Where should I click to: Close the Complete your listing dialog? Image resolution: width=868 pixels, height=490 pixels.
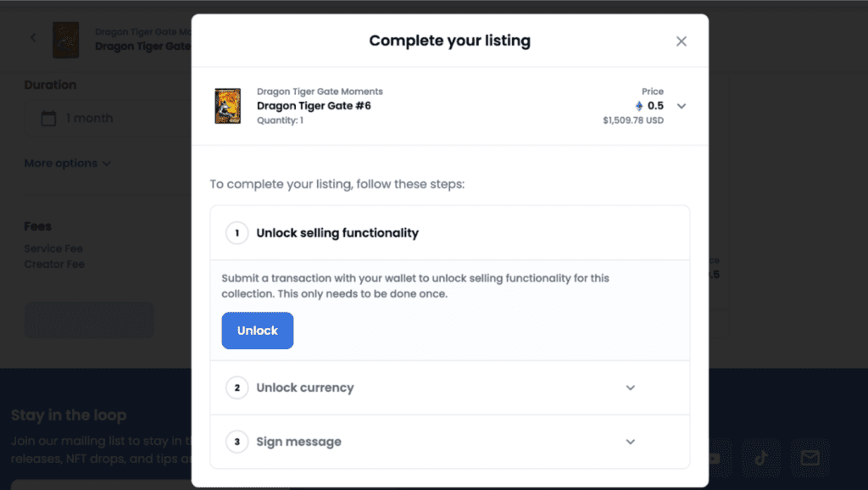click(682, 42)
